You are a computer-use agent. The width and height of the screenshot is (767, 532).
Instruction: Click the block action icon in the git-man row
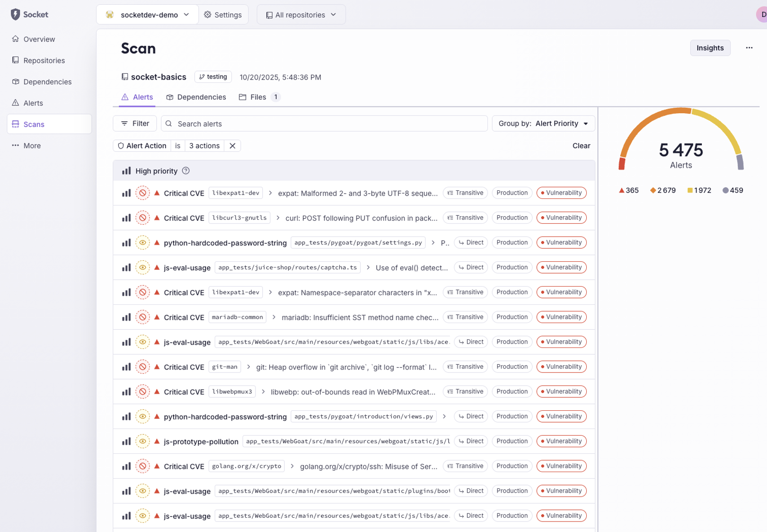point(142,367)
